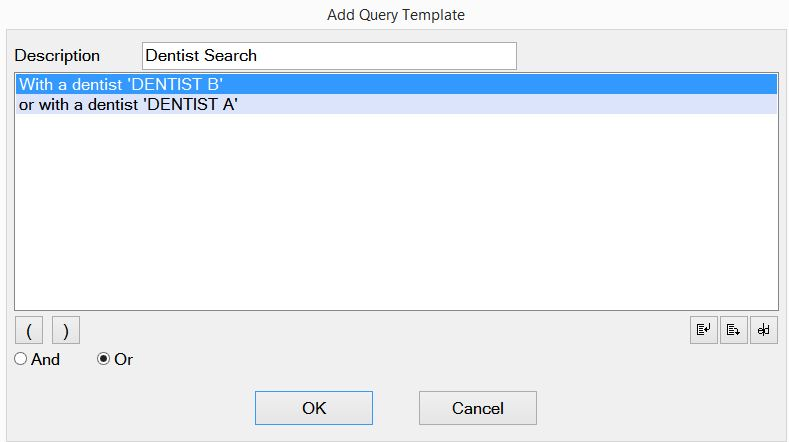This screenshot has height=442, width=789.
Task: Select the "With a dentist 'DENTIST B'" row
Action: pyautogui.click(x=396, y=84)
